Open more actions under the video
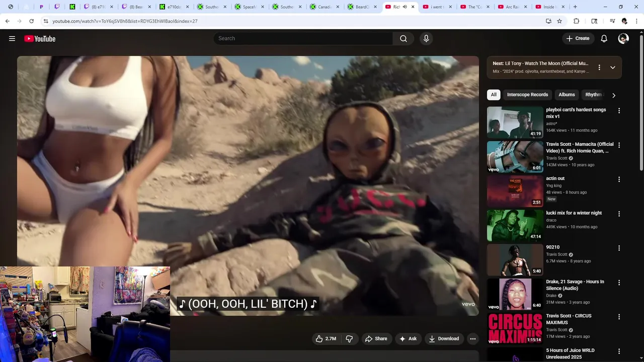 tap(472, 339)
